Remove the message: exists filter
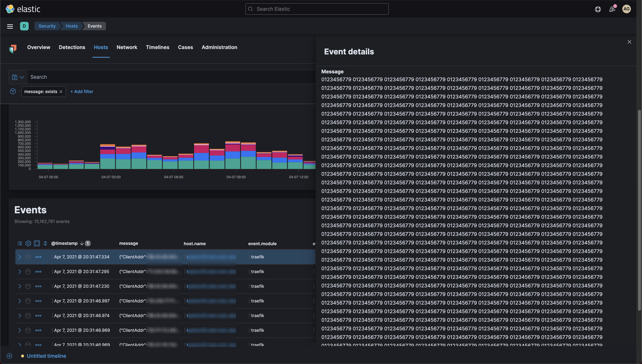 (x=61, y=92)
